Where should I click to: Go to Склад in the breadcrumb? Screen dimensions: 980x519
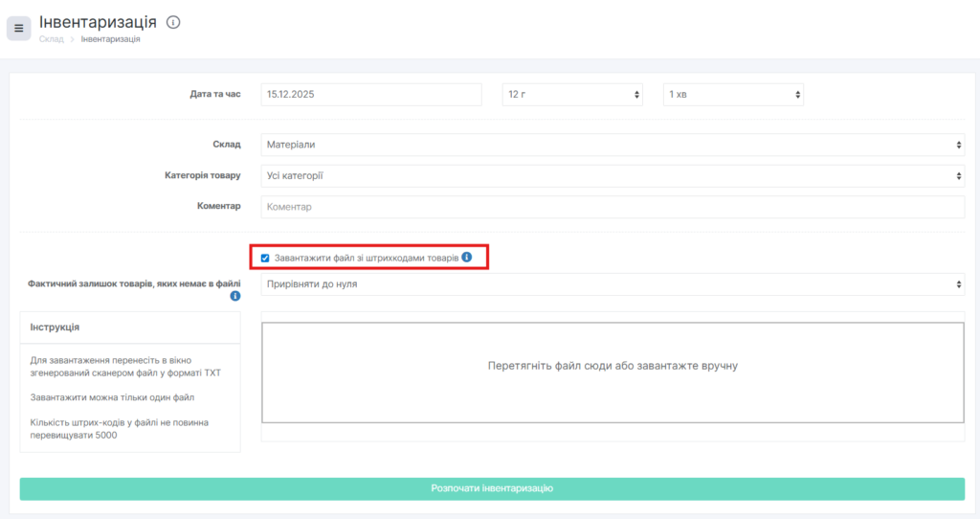pos(51,39)
